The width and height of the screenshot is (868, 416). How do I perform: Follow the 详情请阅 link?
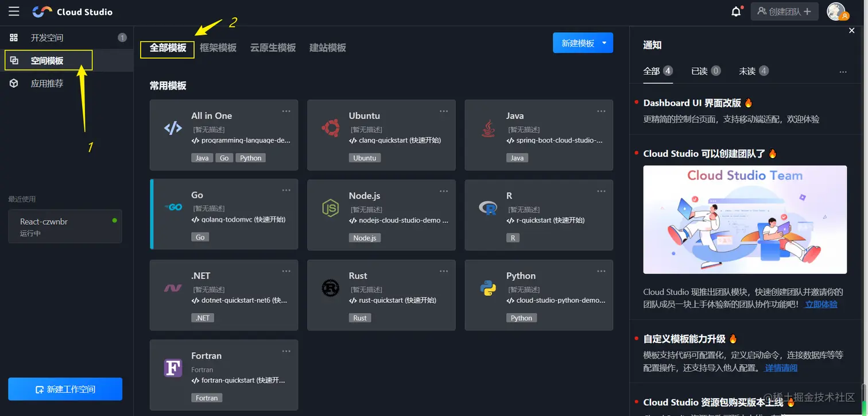click(781, 368)
